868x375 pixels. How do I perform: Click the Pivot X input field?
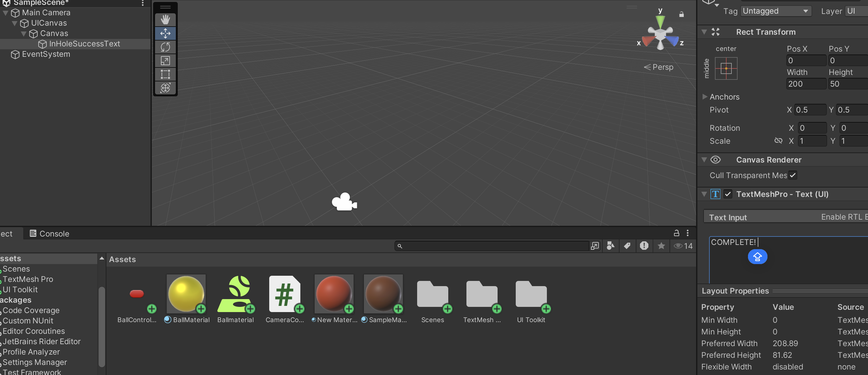pyautogui.click(x=810, y=110)
